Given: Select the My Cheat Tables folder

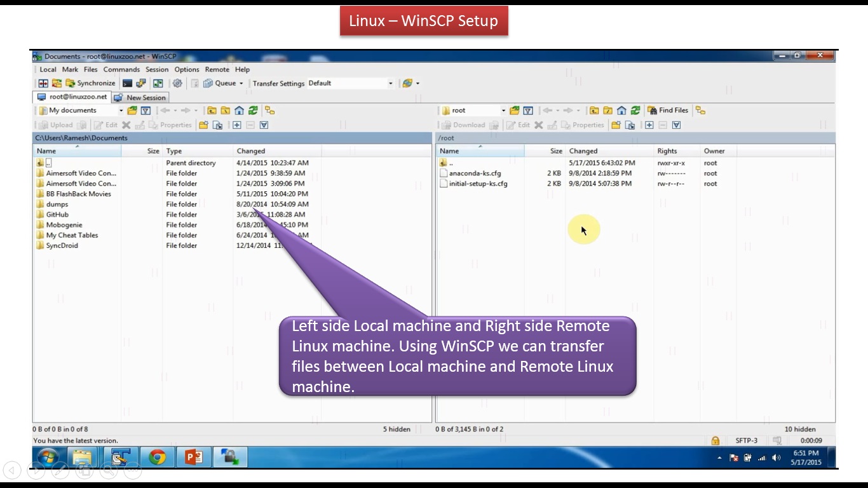Looking at the screenshot, I should coord(72,235).
